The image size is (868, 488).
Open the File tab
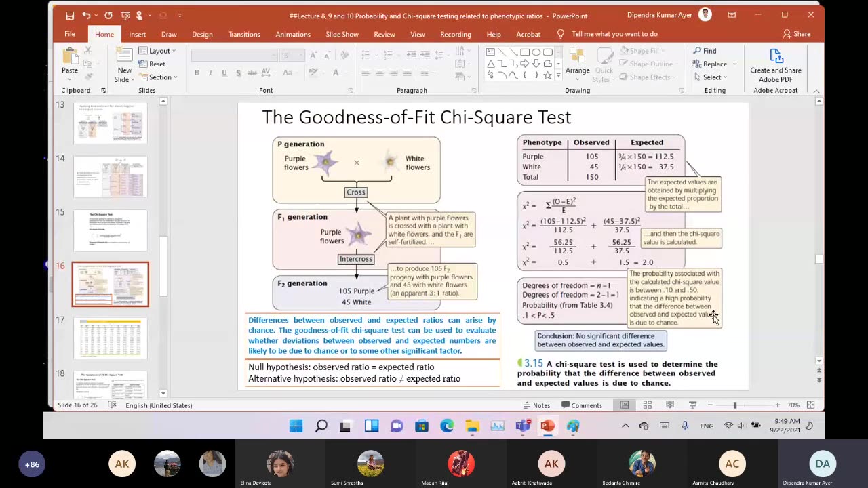(70, 34)
